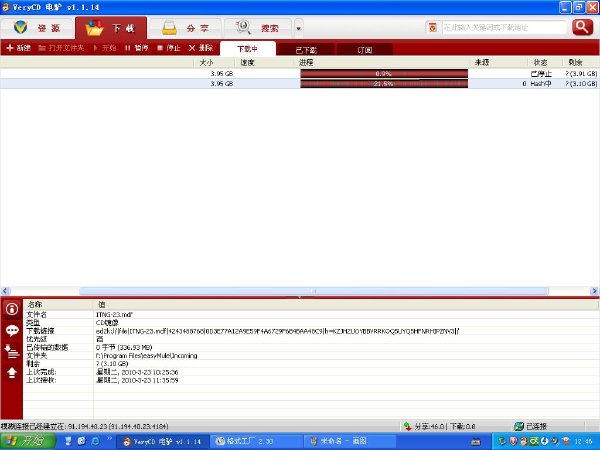Click the horizontal scrollbar right arrow
The height and width of the screenshot is (450, 600).
click(x=594, y=291)
